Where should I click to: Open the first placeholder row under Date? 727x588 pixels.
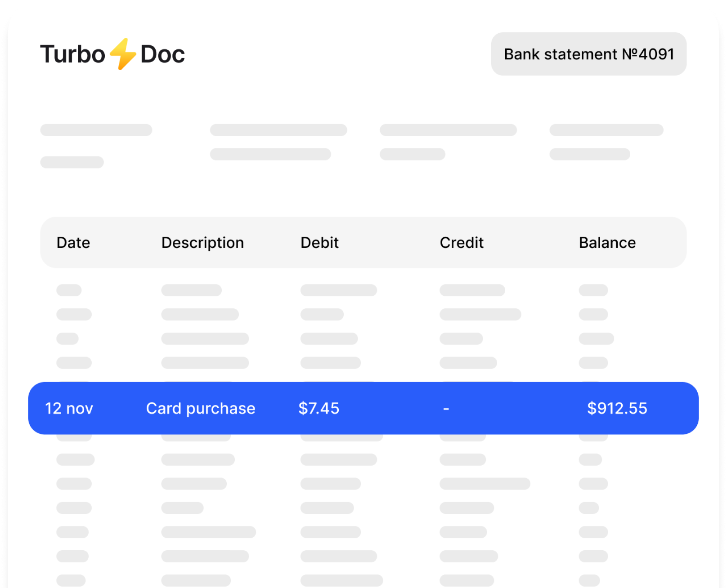coord(68,290)
